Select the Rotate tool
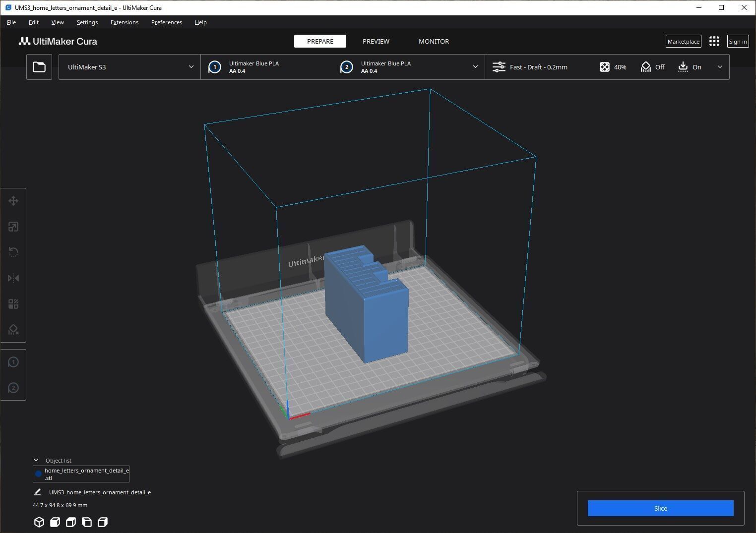756x533 pixels. pyautogui.click(x=13, y=252)
